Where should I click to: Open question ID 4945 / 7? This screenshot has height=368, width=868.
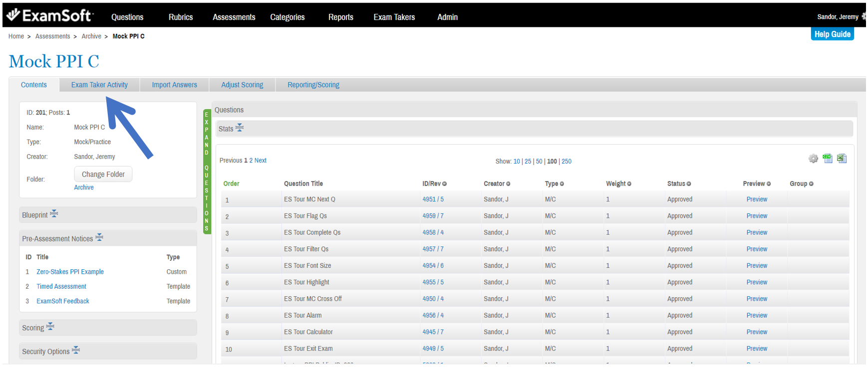pyautogui.click(x=433, y=332)
